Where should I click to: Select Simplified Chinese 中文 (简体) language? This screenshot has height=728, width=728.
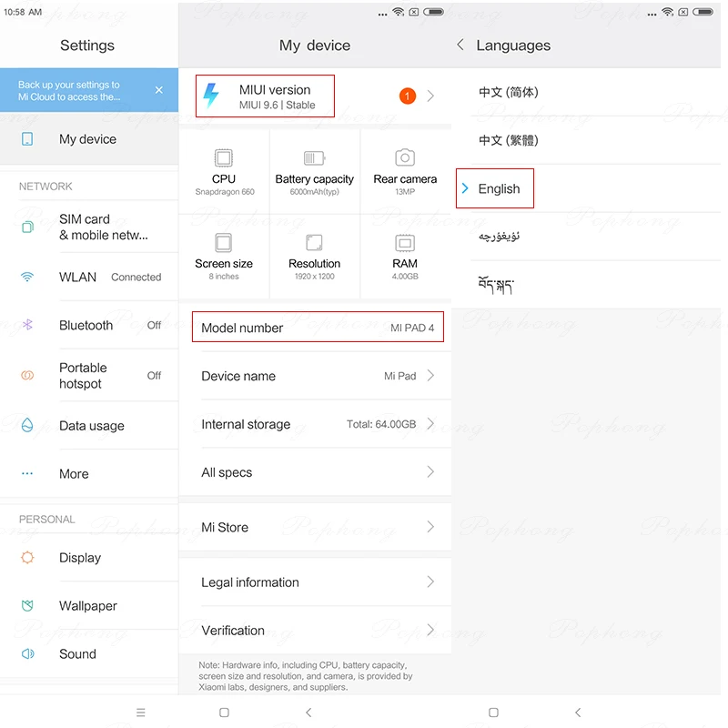pos(586,93)
